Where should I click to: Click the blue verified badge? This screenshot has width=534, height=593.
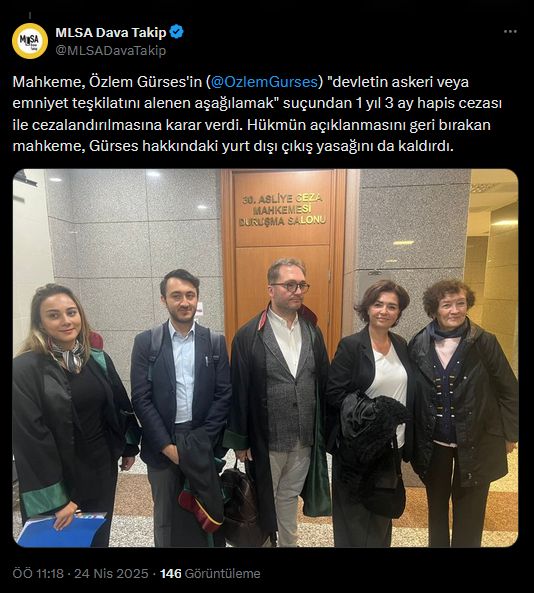[176, 32]
